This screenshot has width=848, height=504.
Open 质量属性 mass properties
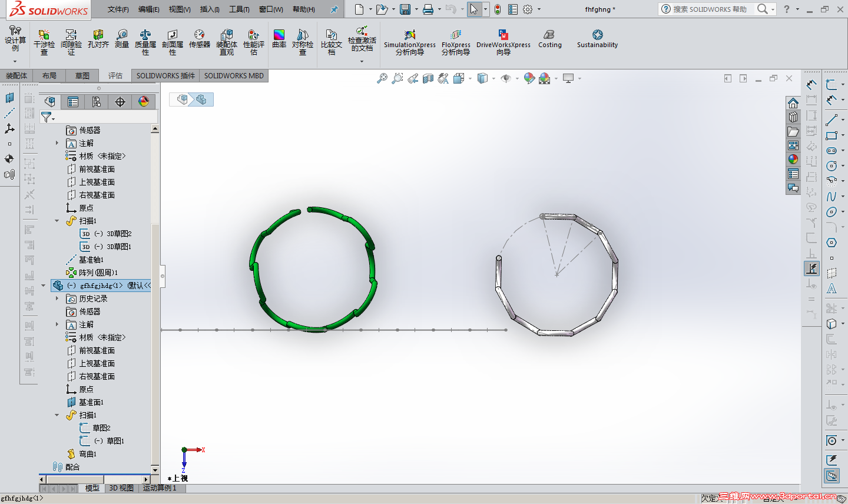pyautogui.click(x=145, y=42)
